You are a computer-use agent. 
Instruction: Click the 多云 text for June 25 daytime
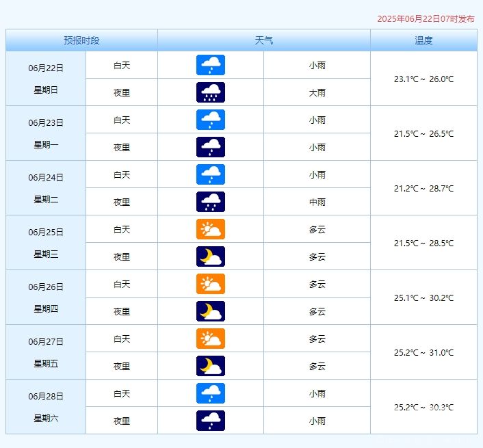[x=317, y=229]
